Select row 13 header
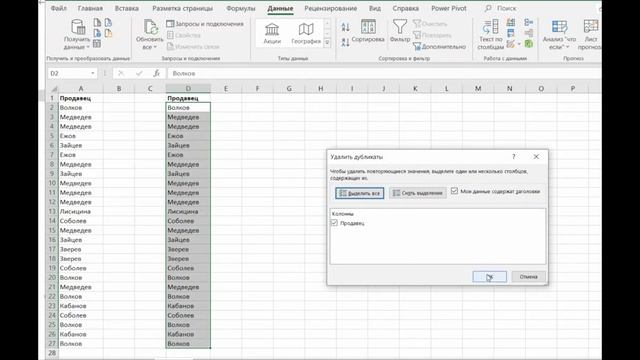Viewport: 640px width, 360px height. tap(52, 211)
